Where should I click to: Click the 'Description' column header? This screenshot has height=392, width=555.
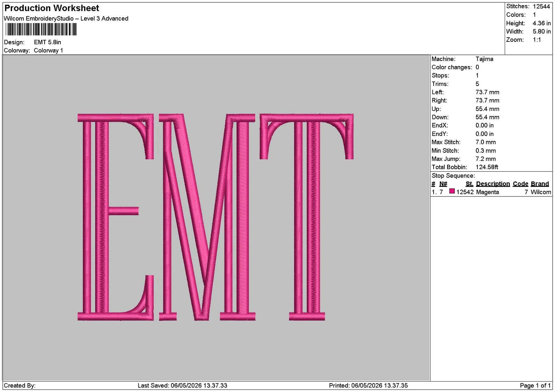[493, 184]
